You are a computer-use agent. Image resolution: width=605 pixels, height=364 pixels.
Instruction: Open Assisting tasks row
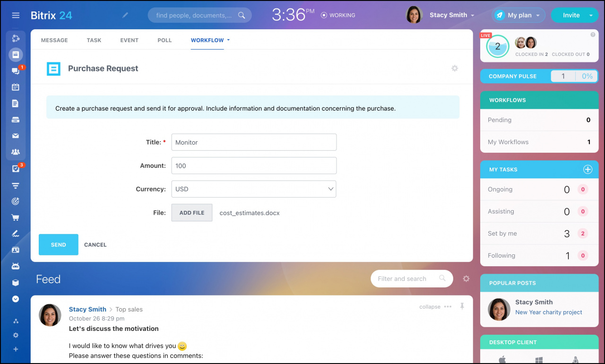539,211
